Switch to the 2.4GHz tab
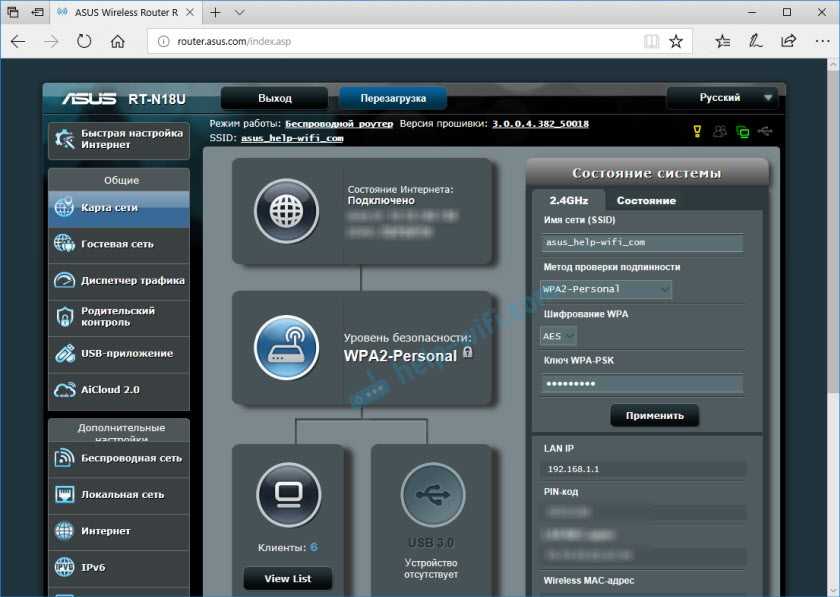840x597 pixels. pyautogui.click(x=569, y=200)
